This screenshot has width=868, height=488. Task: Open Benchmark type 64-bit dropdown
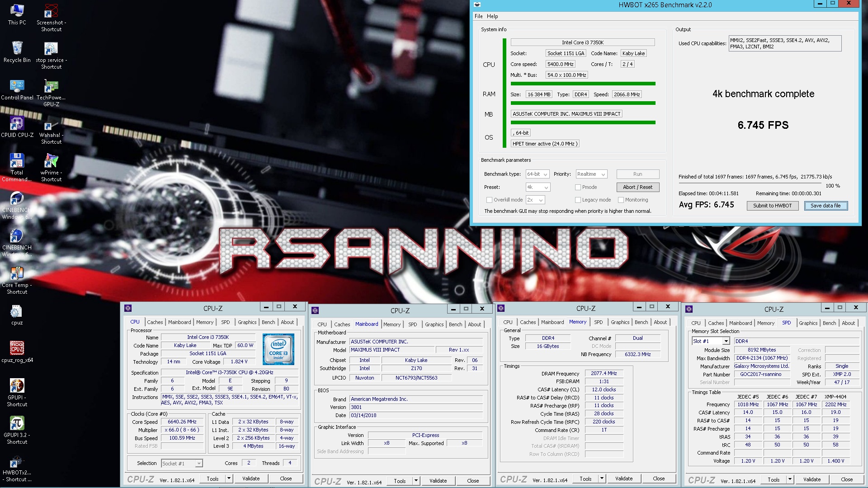tap(538, 174)
